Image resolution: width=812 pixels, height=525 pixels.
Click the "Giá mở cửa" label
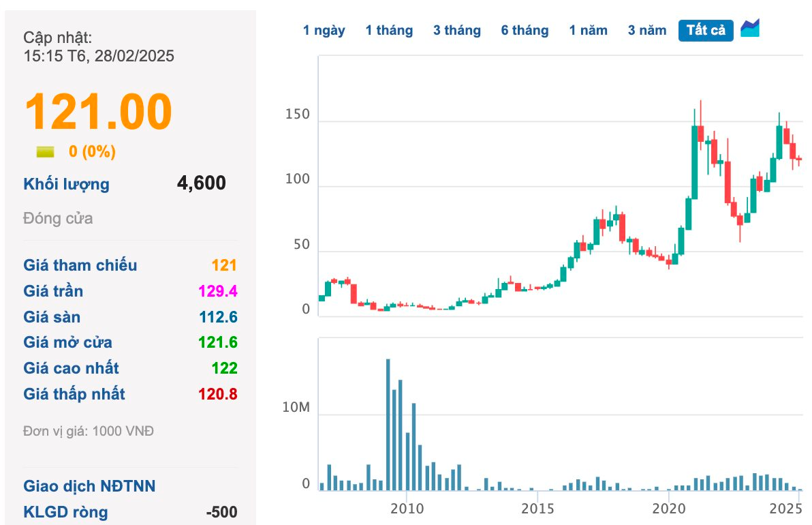pos(68,342)
